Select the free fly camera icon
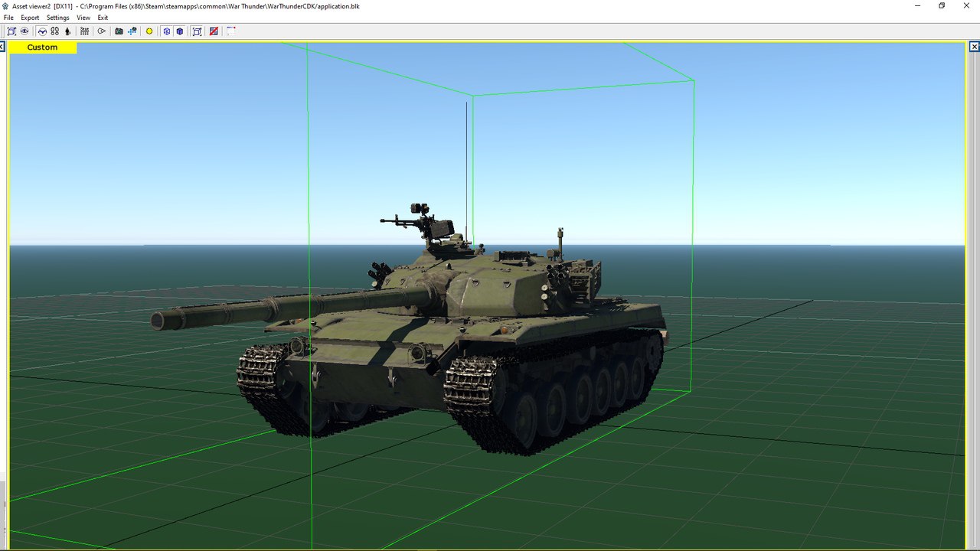980x551 pixels. pyautogui.click(x=42, y=31)
